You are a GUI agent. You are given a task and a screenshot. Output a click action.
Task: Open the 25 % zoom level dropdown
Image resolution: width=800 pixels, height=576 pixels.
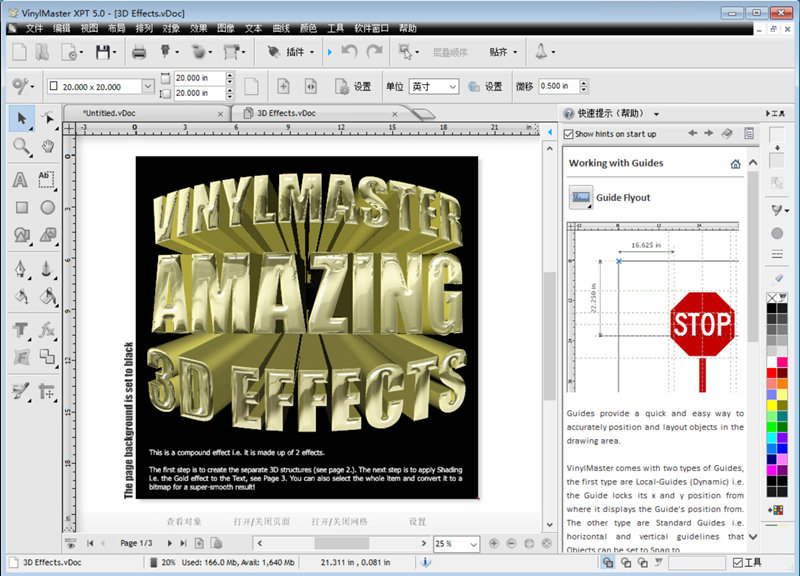tap(473, 544)
